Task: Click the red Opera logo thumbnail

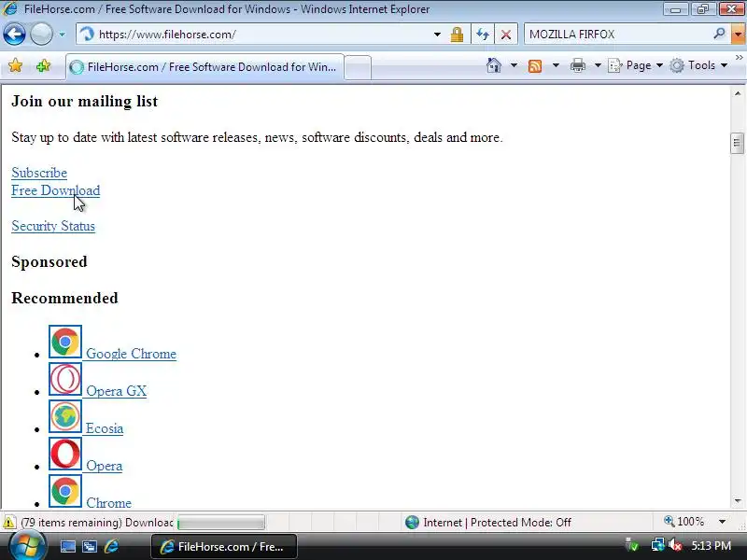Action: point(65,455)
